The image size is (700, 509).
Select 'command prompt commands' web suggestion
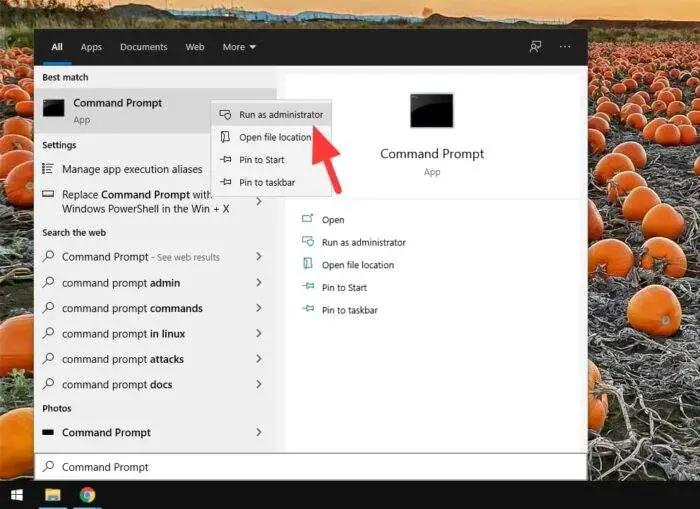tap(155, 308)
